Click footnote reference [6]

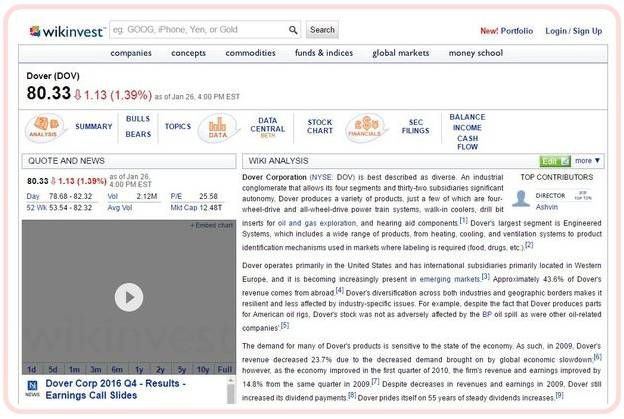(x=597, y=357)
